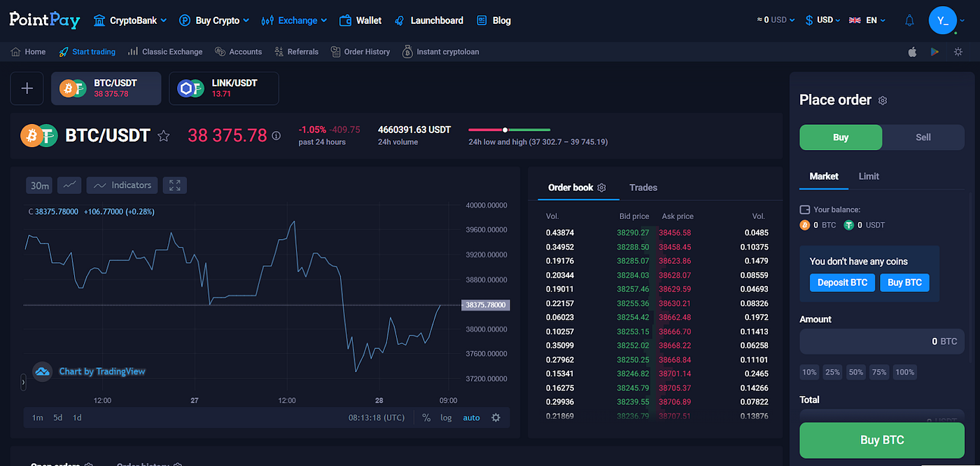This screenshot has width=980, height=466.
Task: Expand the CryptoBank menu
Action: (x=130, y=20)
